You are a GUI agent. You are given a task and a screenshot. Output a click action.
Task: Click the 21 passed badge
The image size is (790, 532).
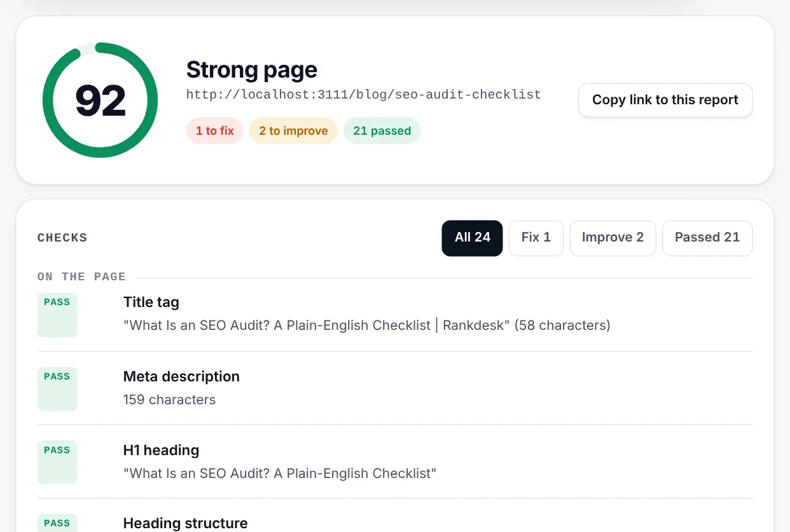pyautogui.click(x=382, y=131)
